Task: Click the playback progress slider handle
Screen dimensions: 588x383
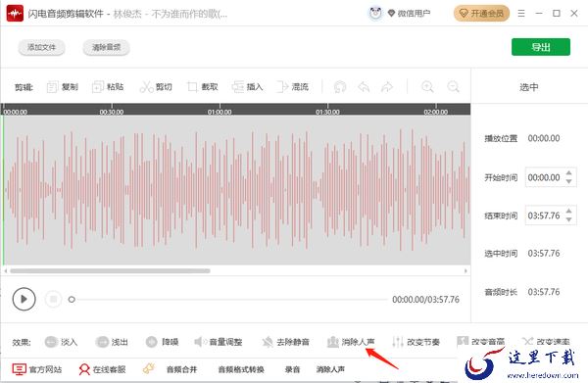Action: pyautogui.click(x=72, y=299)
